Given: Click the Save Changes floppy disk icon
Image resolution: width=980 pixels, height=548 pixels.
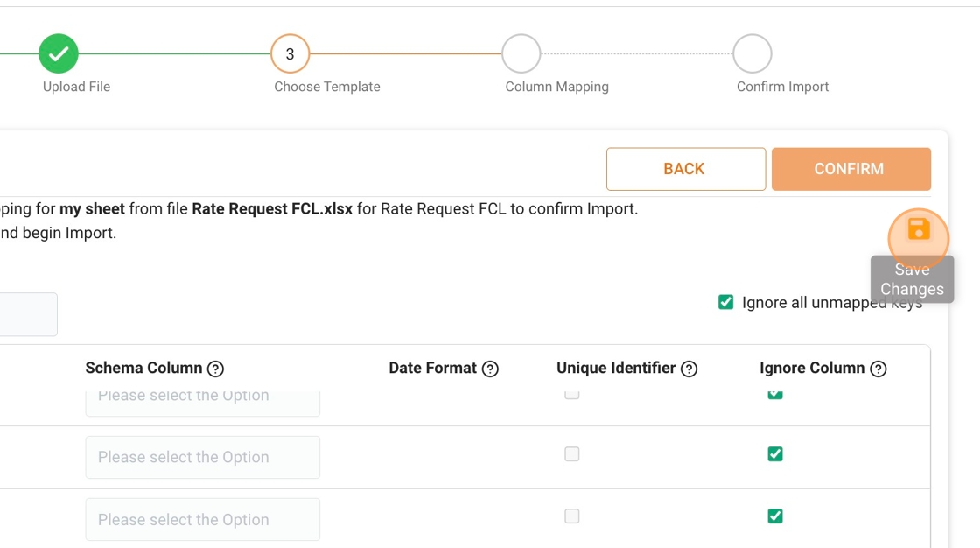Looking at the screenshot, I should pos(918,230).
